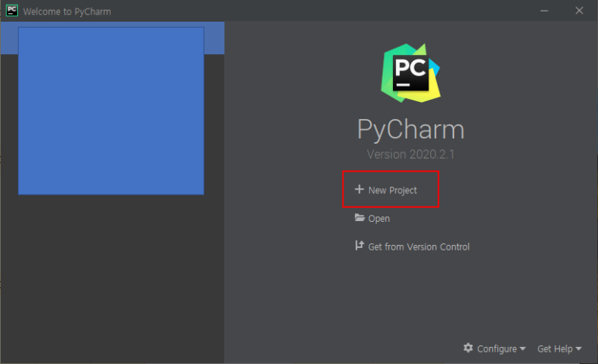Click the PyCharm logo in the center
598x364 pixels.
tap(411, 73)
